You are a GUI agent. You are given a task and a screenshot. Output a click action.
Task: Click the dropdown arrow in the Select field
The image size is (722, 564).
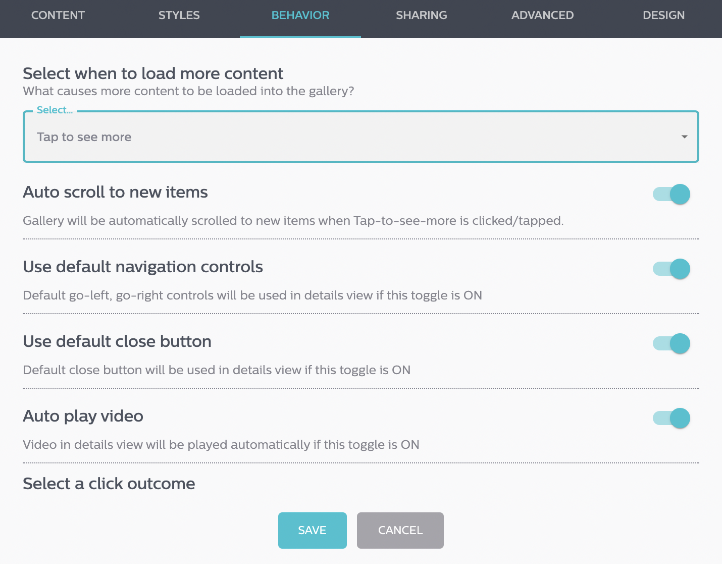coord(684,137)
